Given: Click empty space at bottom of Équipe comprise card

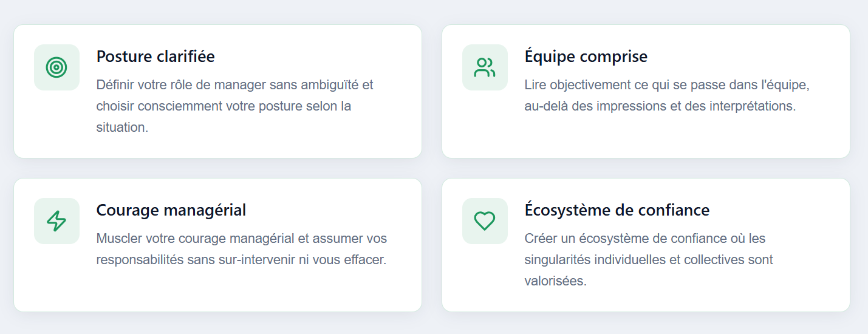Looking at the screenshot, I should 645,138.
